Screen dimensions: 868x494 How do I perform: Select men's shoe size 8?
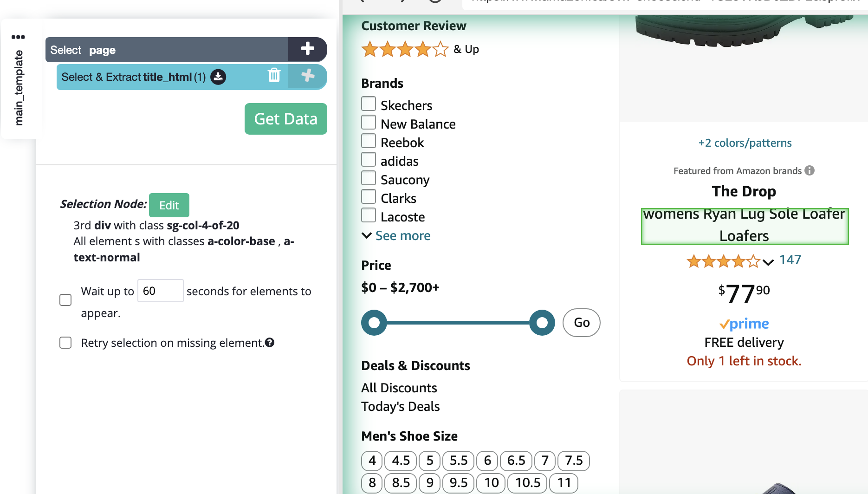[372, 483]
